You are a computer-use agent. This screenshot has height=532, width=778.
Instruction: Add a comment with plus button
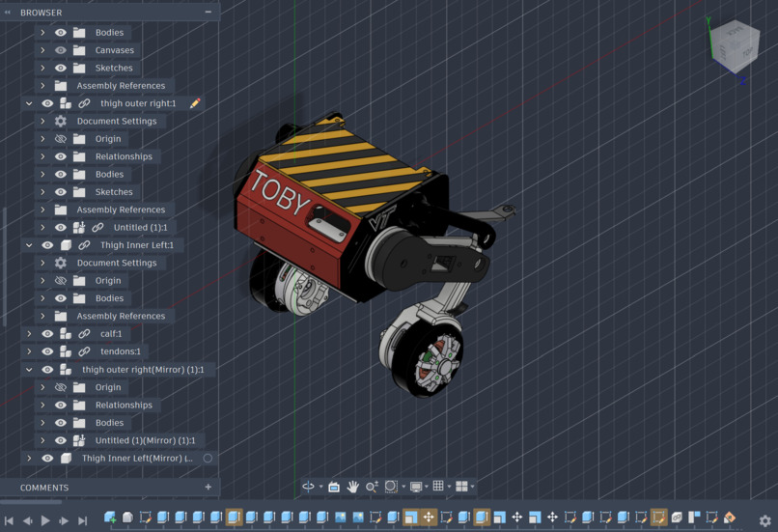point(208,488)
